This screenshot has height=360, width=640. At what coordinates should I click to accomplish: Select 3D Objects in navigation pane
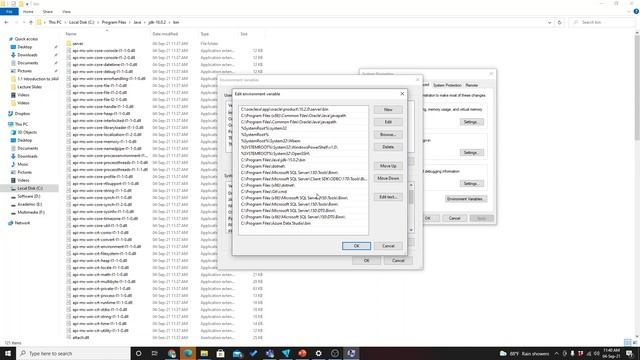[x=27, y=132]
